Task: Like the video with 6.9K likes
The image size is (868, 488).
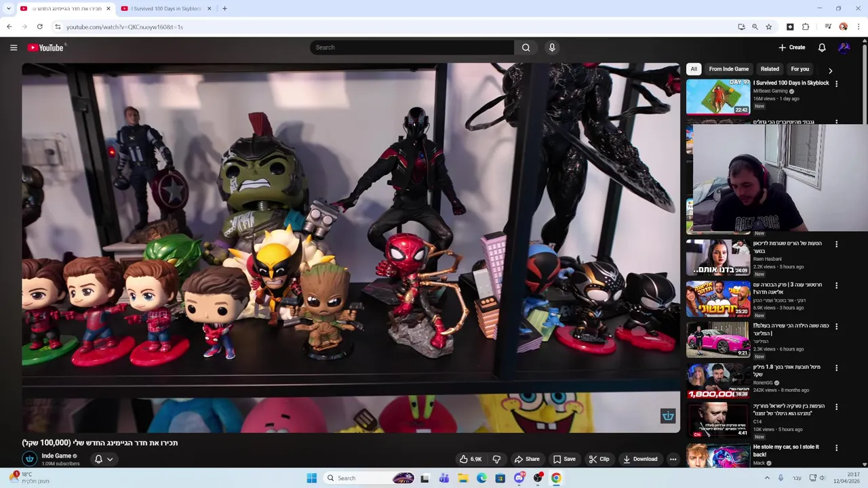Action: (x=471, y=459)
